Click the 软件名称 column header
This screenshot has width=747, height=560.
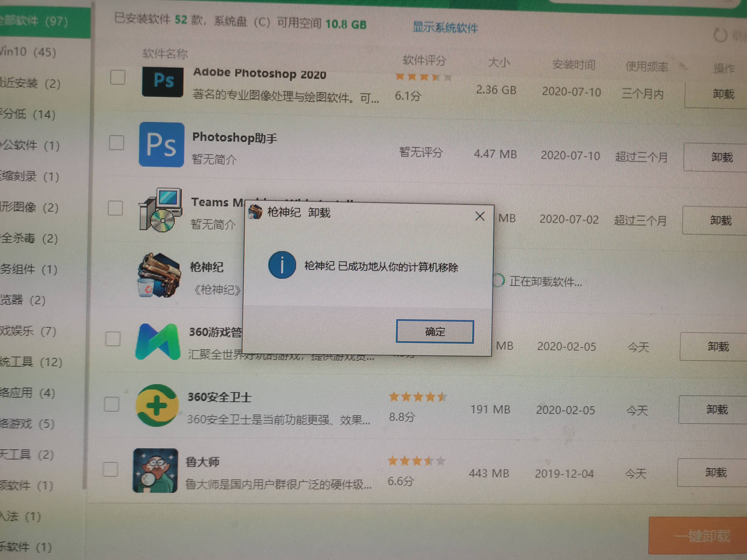165,54
